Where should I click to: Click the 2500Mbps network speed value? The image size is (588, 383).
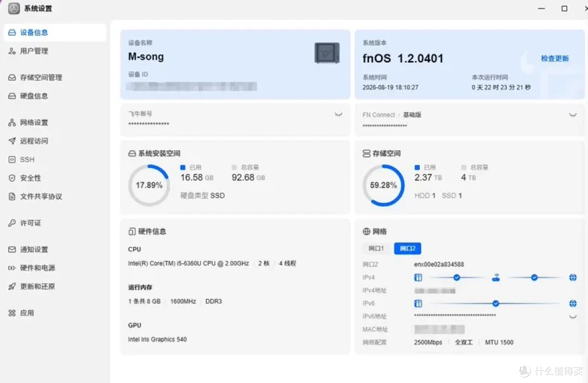428,343
